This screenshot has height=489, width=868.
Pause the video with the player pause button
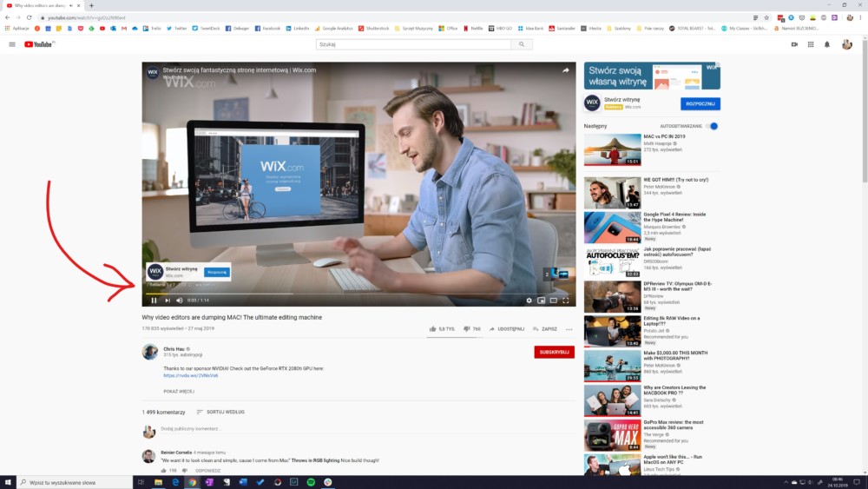tap(154, 301)
